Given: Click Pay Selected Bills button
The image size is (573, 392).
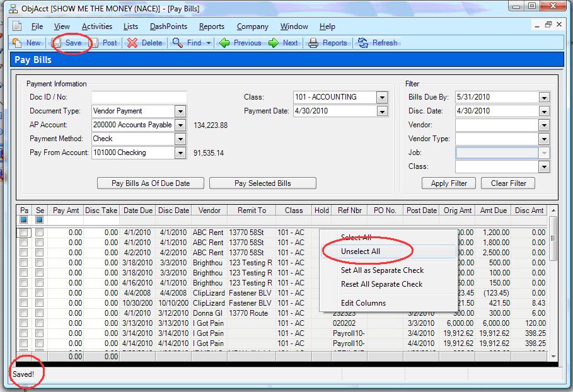Looking at the screenshot, I should pyautogui.click(x=263, y=183).
